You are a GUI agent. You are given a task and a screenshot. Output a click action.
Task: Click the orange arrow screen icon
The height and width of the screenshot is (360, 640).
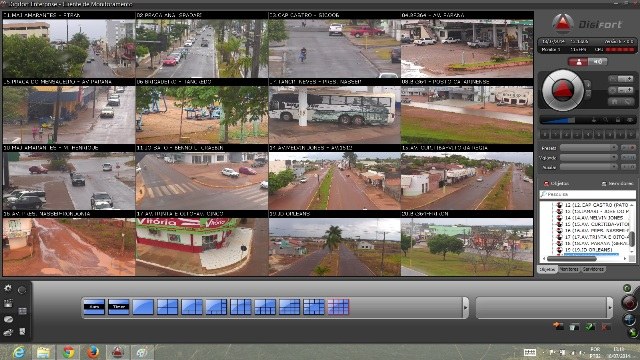pyautogui.click(x=558, y=326)
